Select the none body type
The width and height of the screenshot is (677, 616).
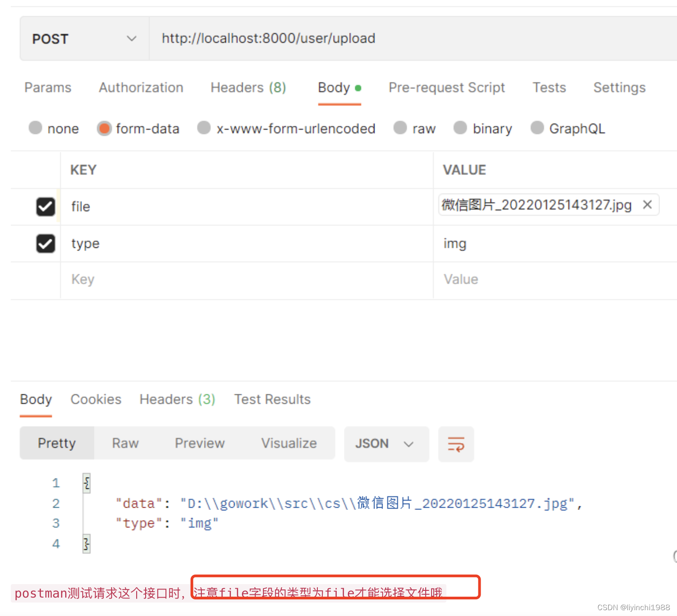click(36, 128)
